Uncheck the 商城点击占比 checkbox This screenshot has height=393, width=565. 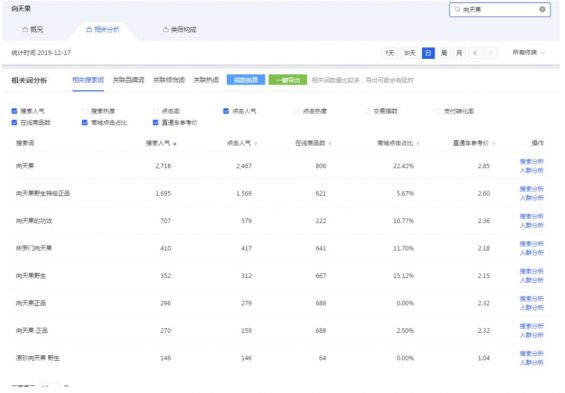(85, 122)
